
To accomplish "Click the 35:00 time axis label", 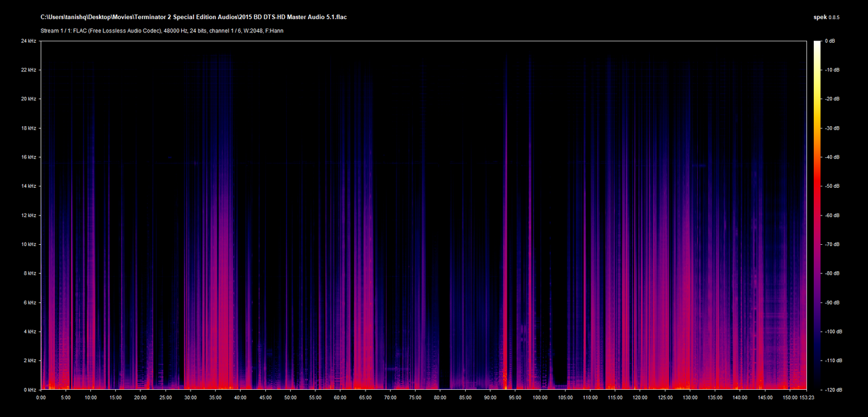I will point(216,398).
